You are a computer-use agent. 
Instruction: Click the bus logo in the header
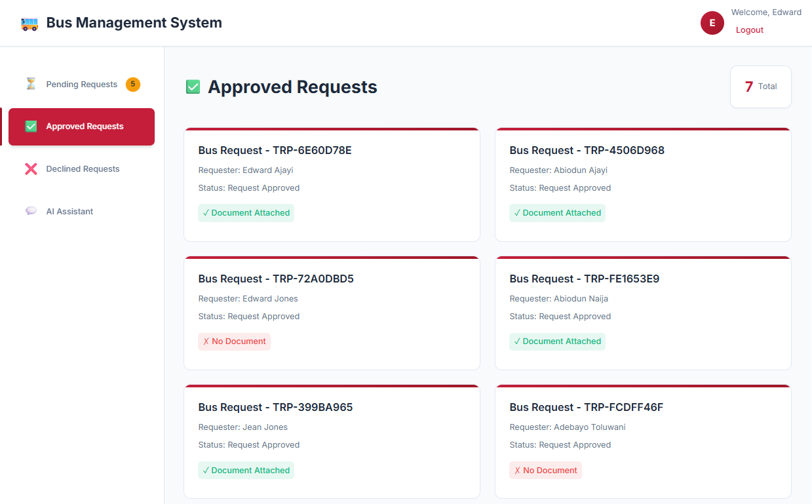tap(29, 23)
